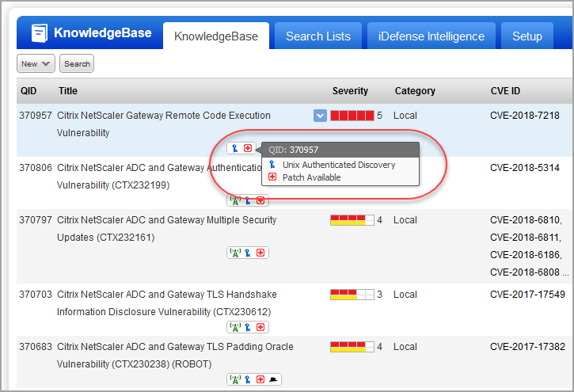Click authenticated discovery key icon for QID 370957
Image resolution: width=574 pixels, height=392 pixels.
pyautogui.click(x=235, y=148)
